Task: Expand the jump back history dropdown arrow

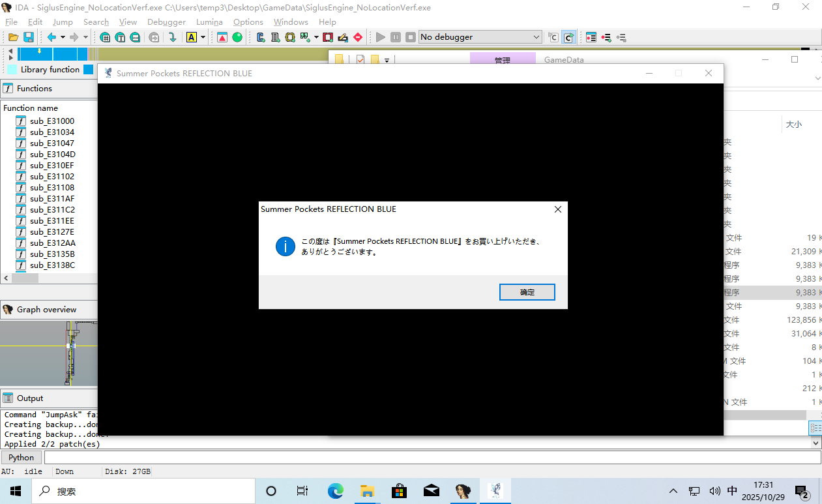Action: (x=63, y=37)
